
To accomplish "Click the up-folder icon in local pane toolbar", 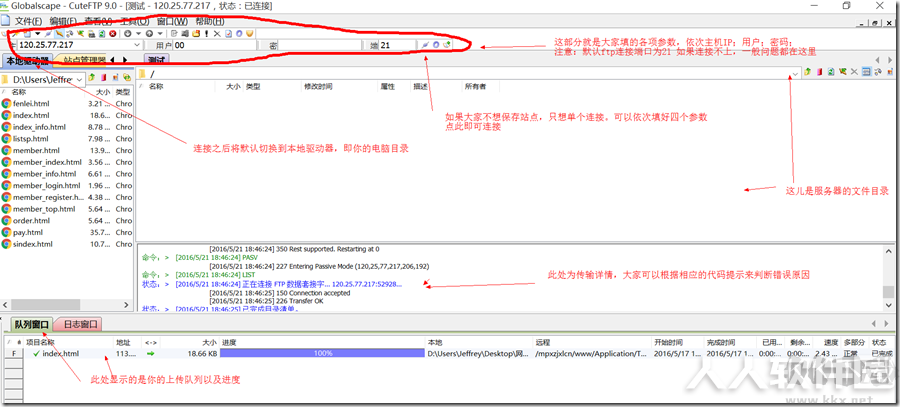I will coord(92,77).
